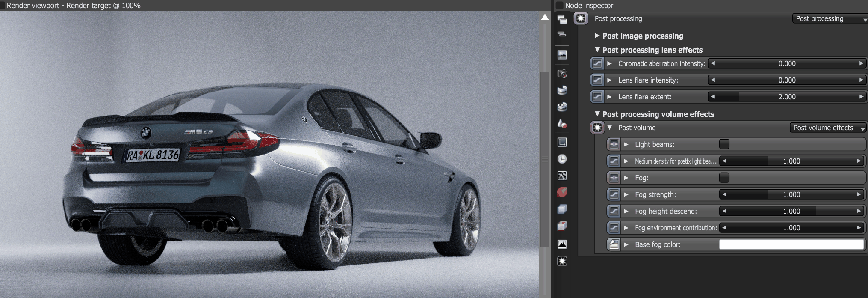This screenshot has height=298, width=868.
Task: Click the Fog environment contribution slider
Action: click(791, 228)
